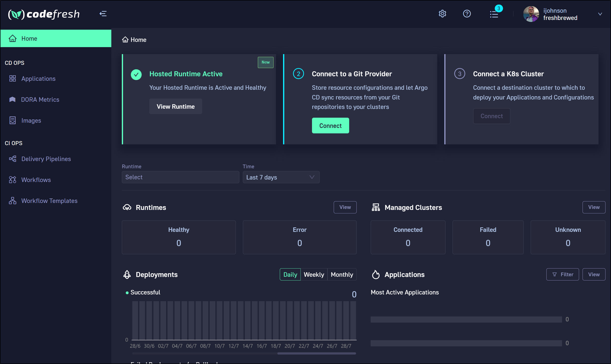This screenshot has width=611, height=364.
Task: Click the step 3 circle icon
Action: pyautogui.click(x=460, y=74)
